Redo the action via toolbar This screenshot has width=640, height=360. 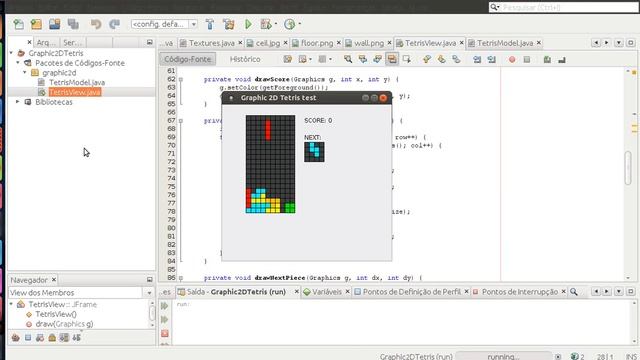(114, 24)
